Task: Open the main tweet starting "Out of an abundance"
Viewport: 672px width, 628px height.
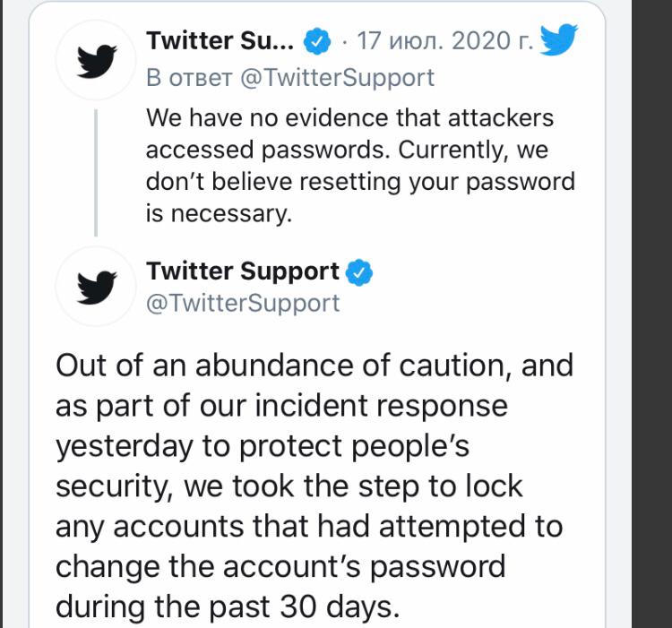Action: coord(314,484)
